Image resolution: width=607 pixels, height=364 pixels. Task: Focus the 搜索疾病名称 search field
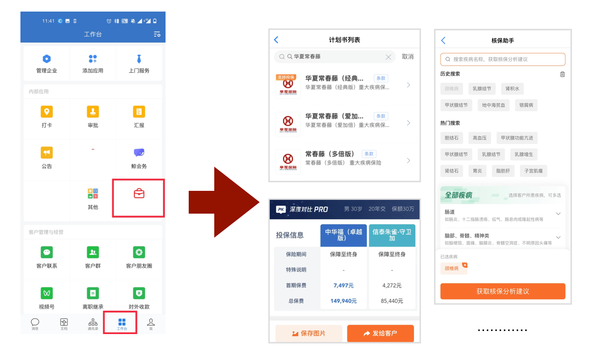click(503, 59)
